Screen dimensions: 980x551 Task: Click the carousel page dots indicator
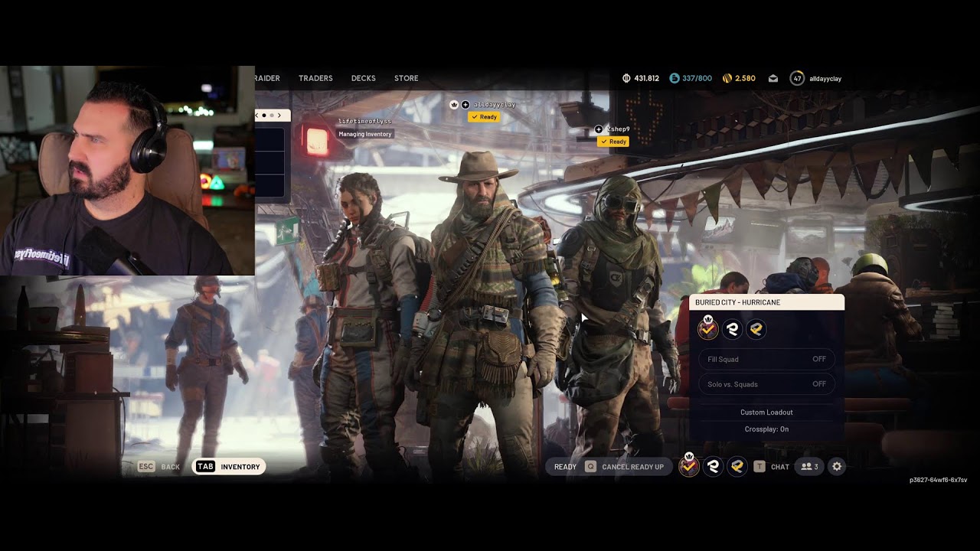pos(268,115)
